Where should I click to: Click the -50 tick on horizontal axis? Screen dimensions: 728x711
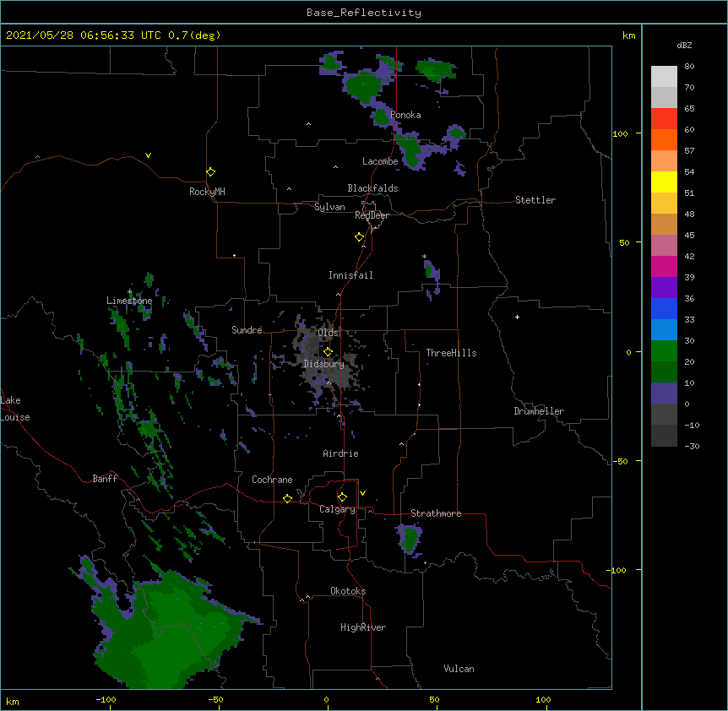[215, 699]
